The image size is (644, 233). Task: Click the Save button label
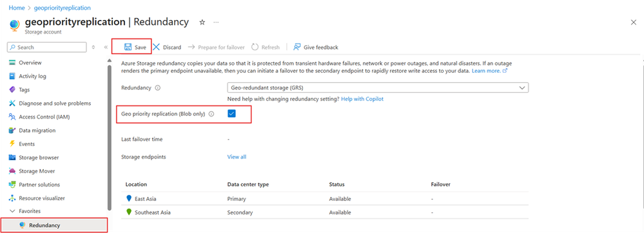[x=141, y=48]
